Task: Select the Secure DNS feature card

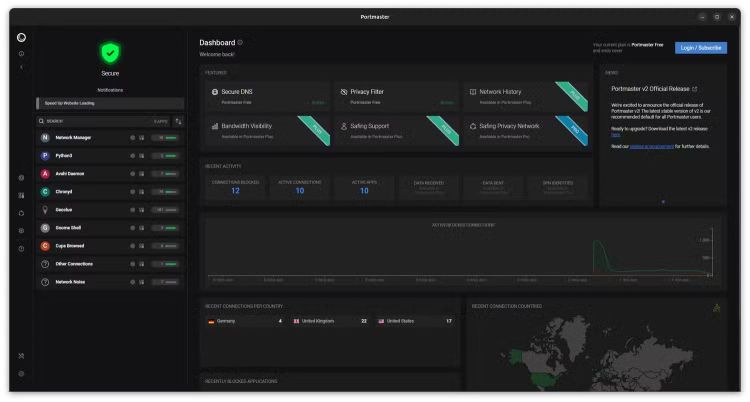Action: (x=265, y=96)
